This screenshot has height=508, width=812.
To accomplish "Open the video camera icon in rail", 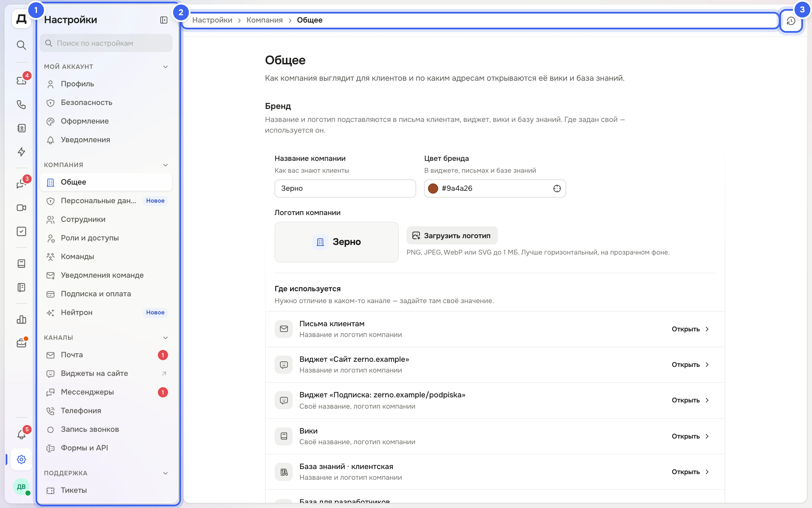I will 21,208.
